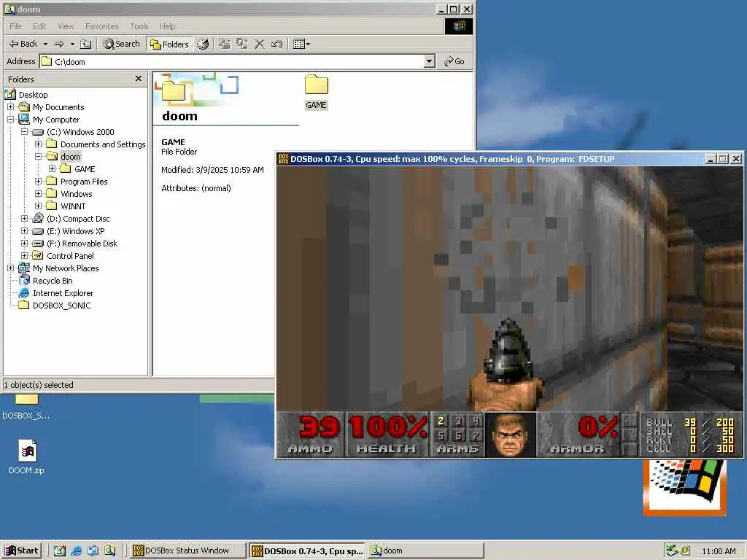Select Recycle Bin in folder tree
The image size is (747, 560).
tap(53, 281)
